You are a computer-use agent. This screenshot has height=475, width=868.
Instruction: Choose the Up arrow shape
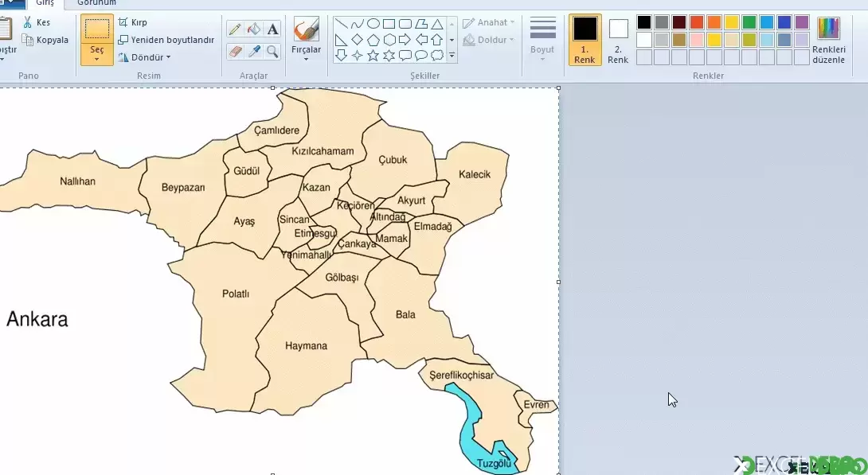437,40
